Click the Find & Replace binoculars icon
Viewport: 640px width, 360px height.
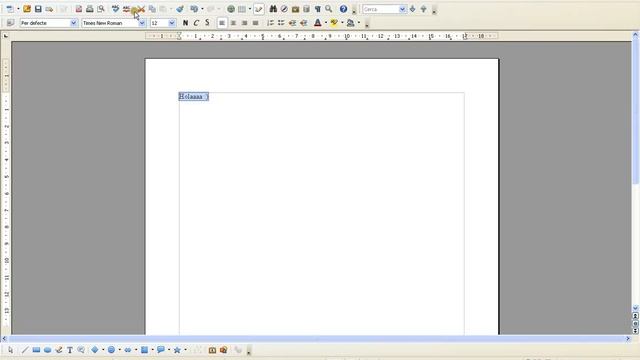[x=273, y=9]
